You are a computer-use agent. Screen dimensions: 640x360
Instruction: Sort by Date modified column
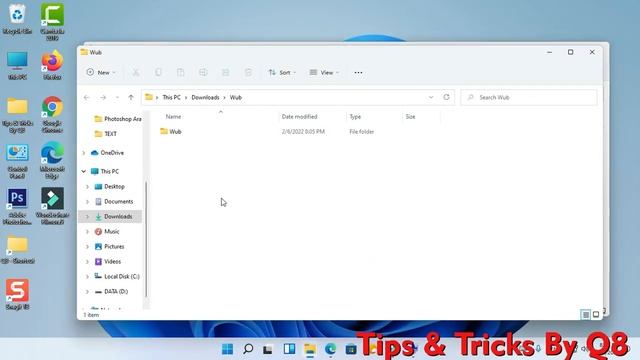pyautogui.click(x=299, y=117)
